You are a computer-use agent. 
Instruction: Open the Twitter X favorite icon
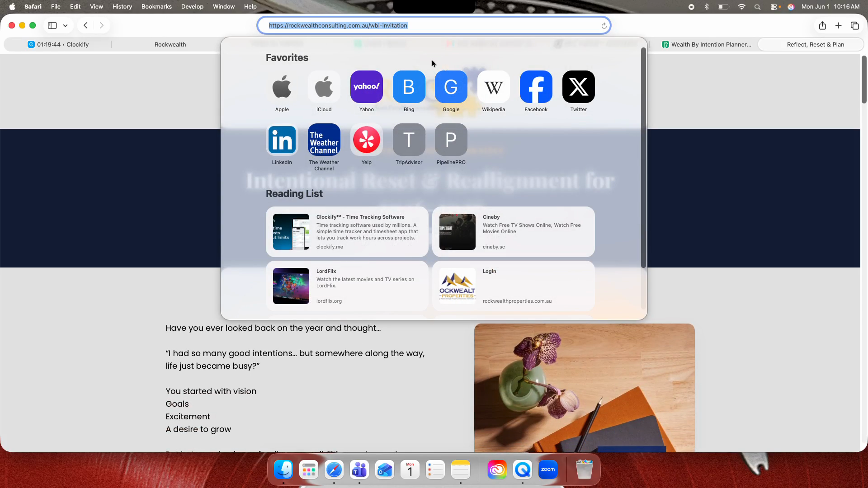coord(579,87)
